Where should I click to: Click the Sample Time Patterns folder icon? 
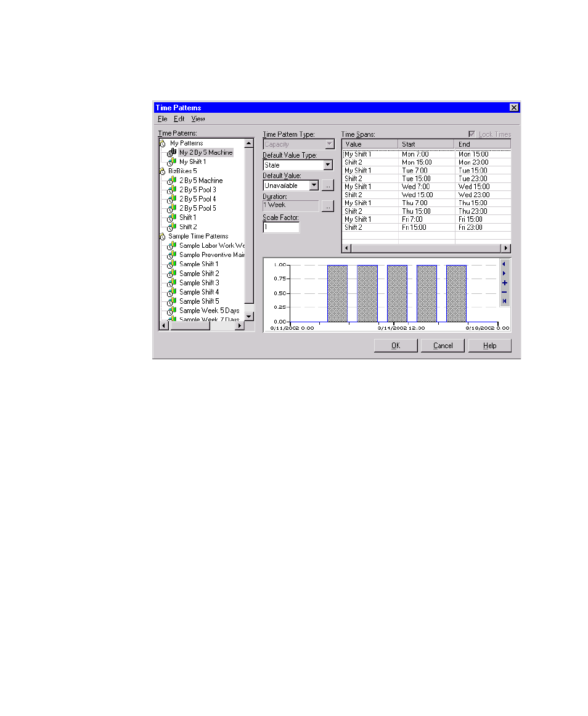click(163, 237)
